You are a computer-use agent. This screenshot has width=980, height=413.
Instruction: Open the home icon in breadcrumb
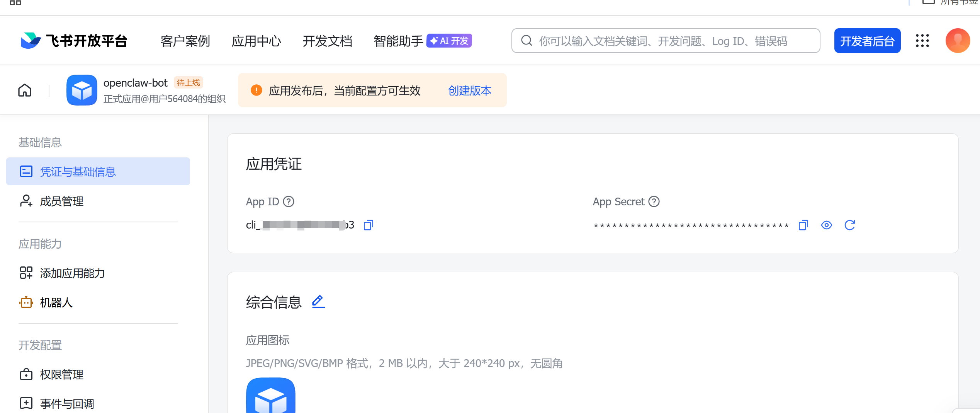25,90
